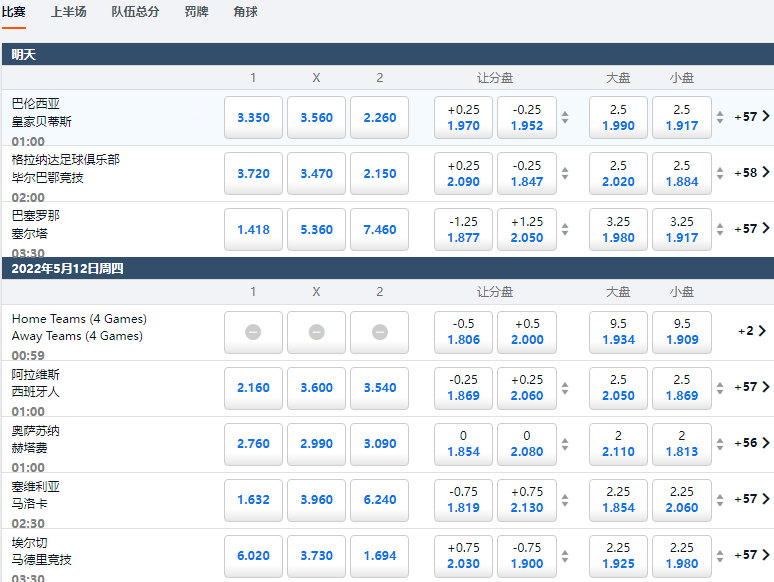Expand +56 more markets for 奥萨苏纳 match

coord(751,443)
